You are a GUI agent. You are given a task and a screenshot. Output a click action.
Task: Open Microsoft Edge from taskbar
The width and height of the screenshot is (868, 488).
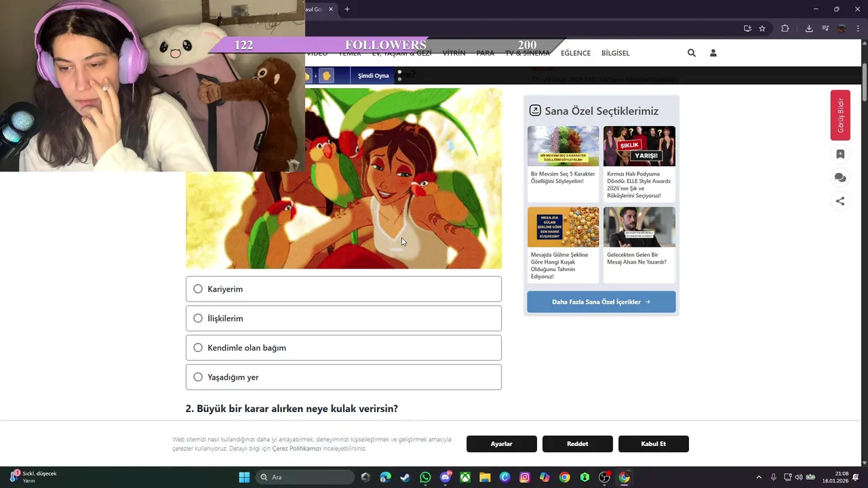tap(385, 477)
